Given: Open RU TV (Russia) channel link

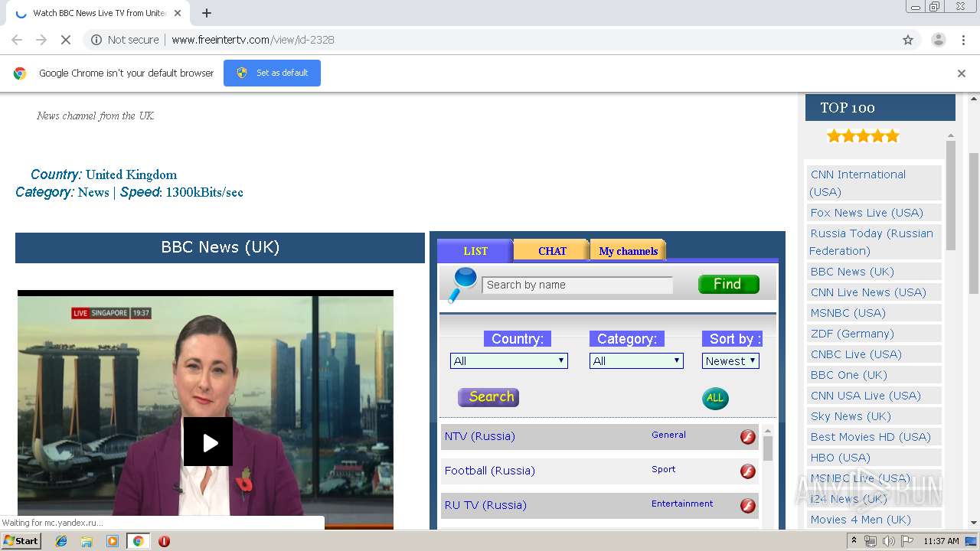Looking at the screenshot, I should (x=485, y=505).
